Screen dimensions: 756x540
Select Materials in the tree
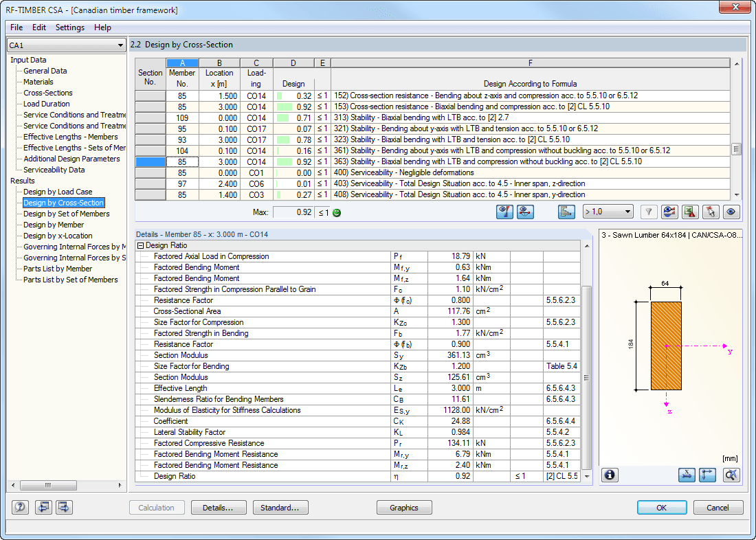pyautogui.click(x=38, y=82)
